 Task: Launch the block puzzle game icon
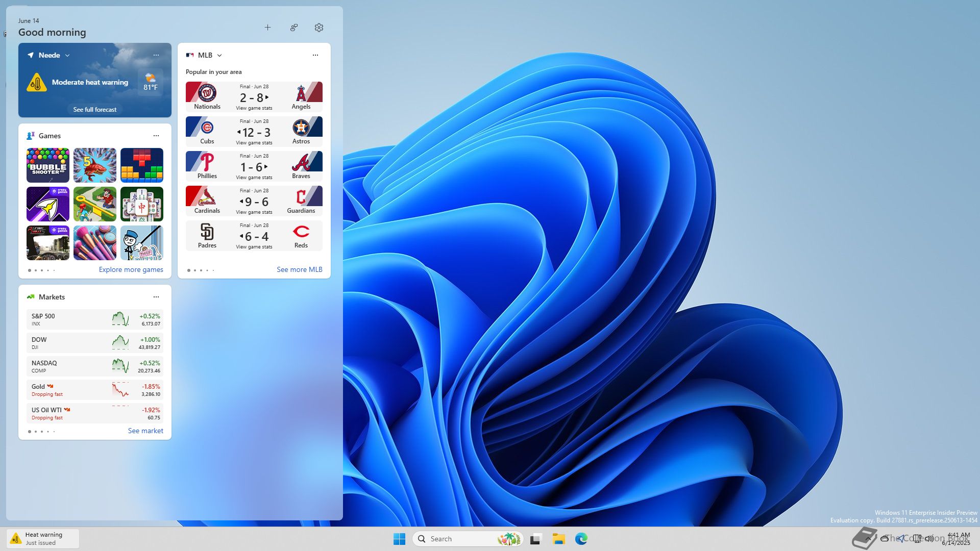pos(142,165)
